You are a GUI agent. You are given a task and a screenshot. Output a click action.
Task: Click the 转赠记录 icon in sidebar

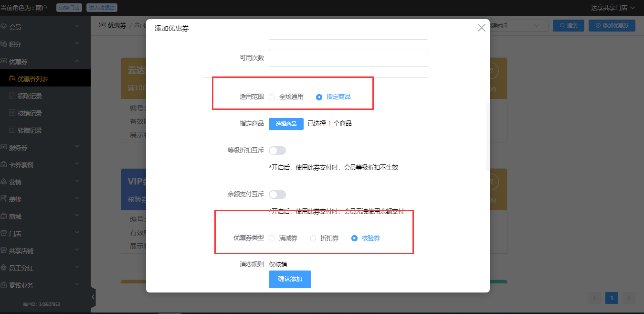click(12, 130)
